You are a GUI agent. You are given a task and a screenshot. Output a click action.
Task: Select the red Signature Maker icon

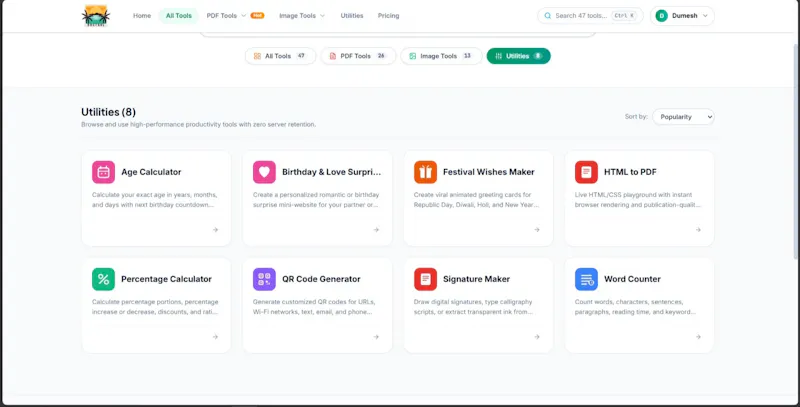click(x=426, y=279)
